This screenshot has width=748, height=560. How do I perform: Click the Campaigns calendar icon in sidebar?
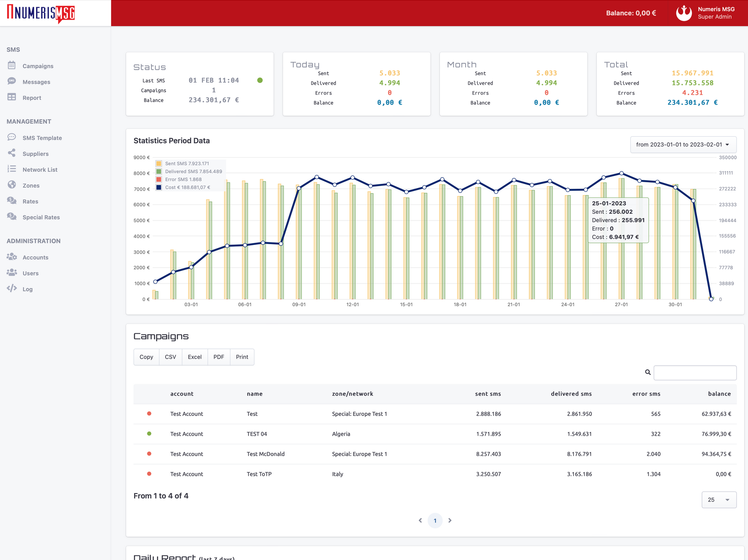(x=12, y=65)
